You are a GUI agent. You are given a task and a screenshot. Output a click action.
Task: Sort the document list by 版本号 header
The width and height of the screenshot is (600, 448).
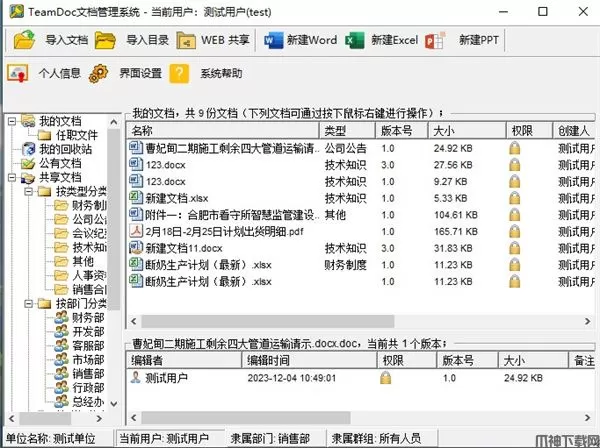coord(401,131)
